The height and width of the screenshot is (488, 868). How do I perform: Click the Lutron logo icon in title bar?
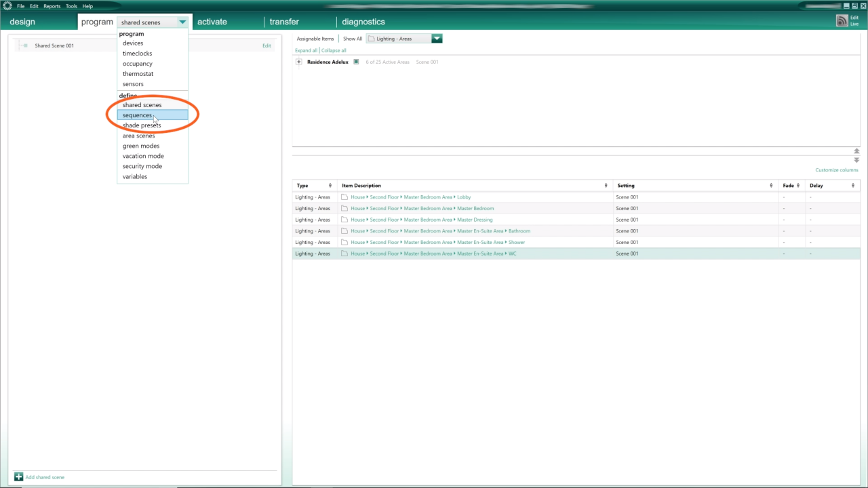click(7, 6)
